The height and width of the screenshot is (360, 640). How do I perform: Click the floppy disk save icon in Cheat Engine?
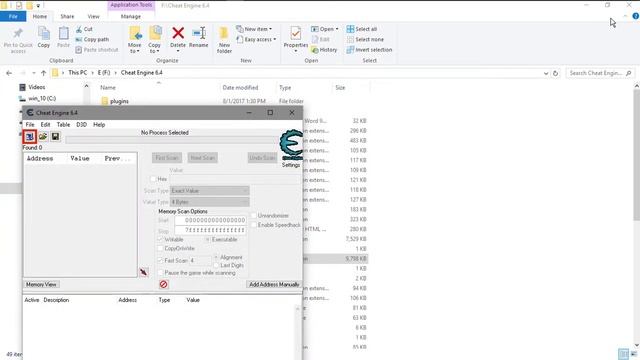pos(55,136)
